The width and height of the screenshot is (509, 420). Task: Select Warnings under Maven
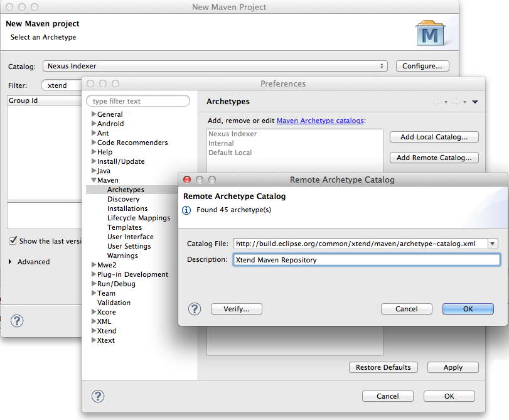pos(122,256)
